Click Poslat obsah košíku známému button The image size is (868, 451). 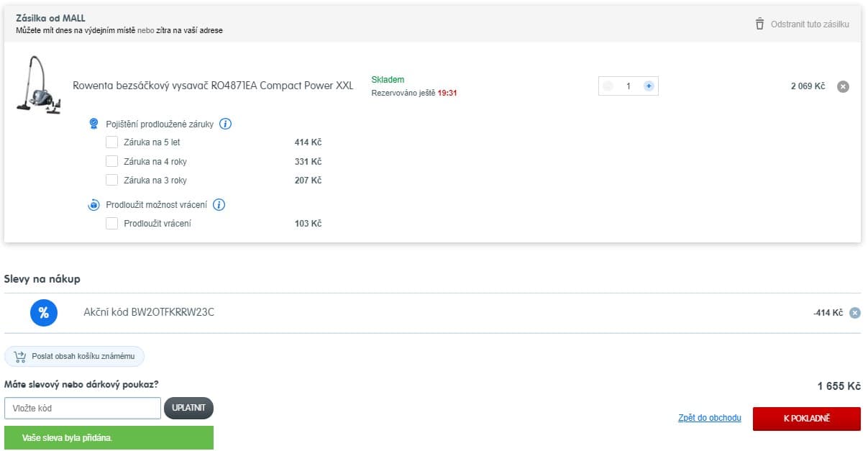74,356
